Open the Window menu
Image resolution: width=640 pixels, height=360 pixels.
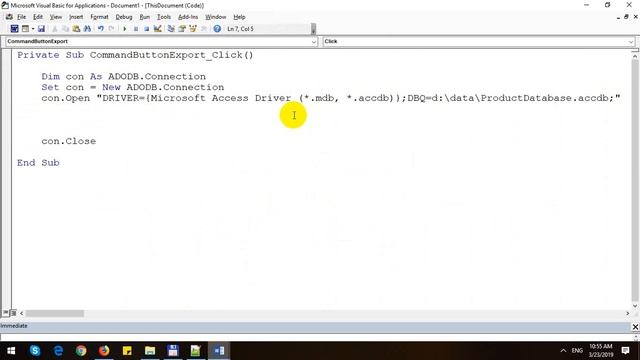click(x=216, y=17)
